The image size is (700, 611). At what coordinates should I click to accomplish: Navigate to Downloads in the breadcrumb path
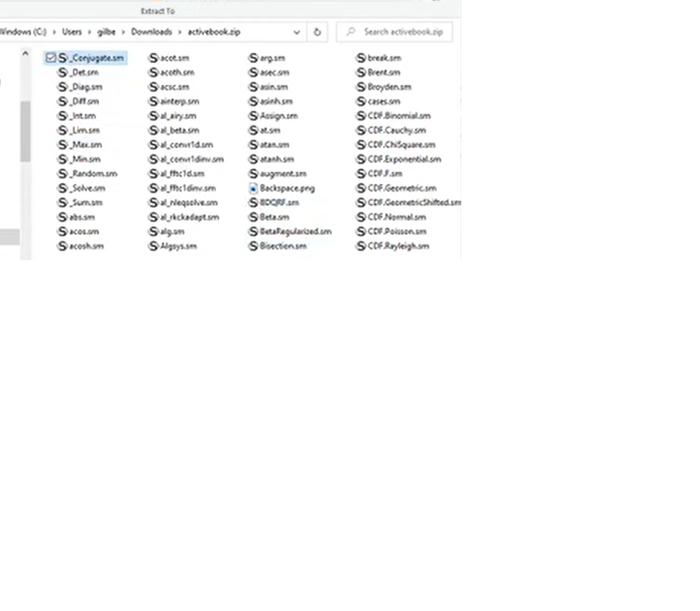(x=151, y=32)
